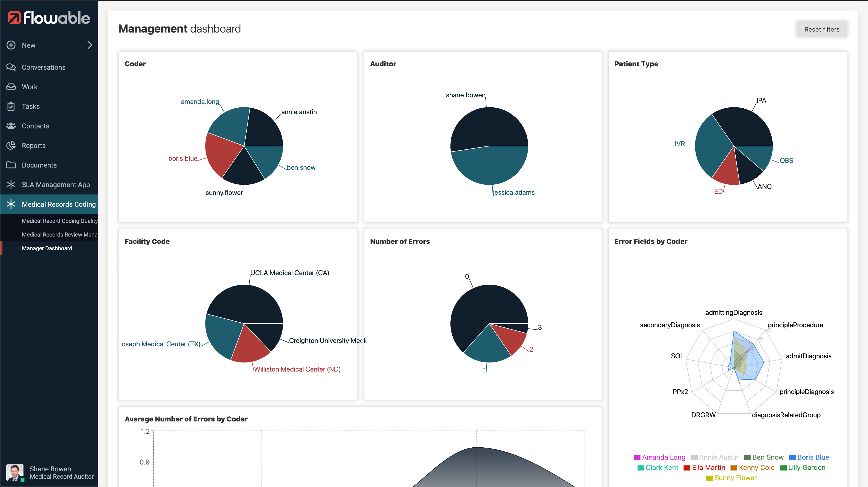Toggle Ben Snow legend swatch

point(747,457)
